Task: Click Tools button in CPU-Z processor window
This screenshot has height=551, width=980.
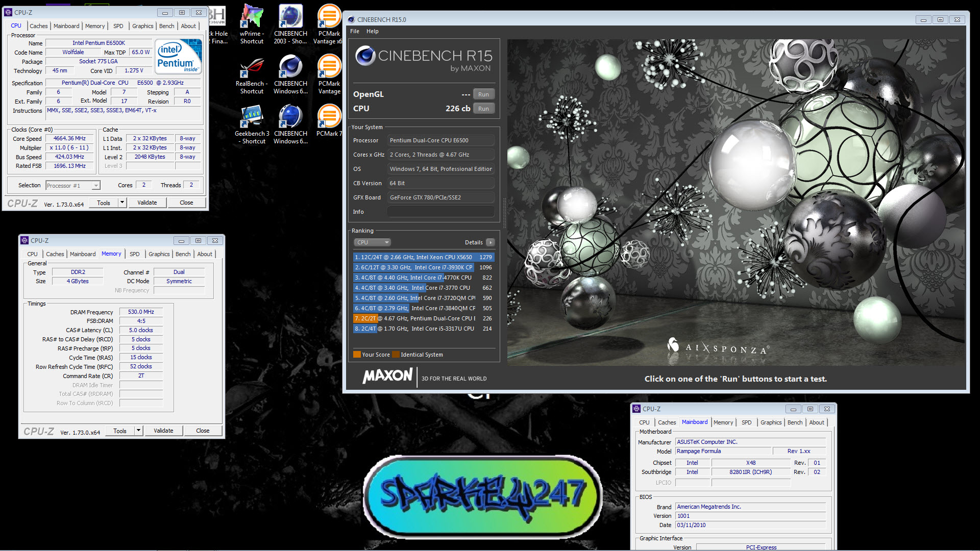Action: pos(104,203)
